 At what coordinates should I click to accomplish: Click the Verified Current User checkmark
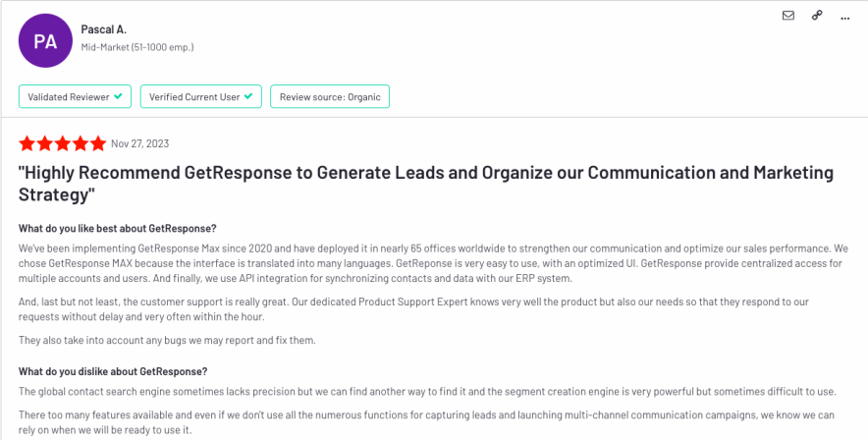(247, 96)
